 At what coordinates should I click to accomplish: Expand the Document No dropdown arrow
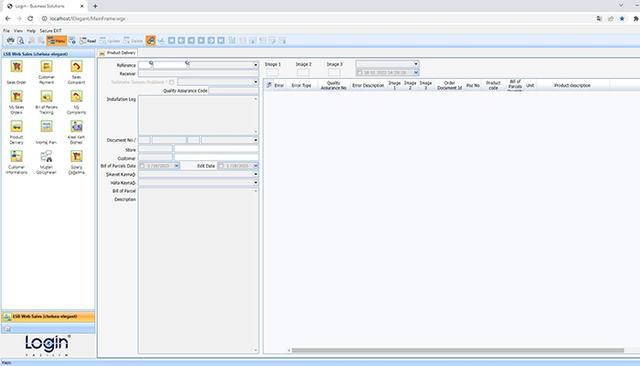point(256,140)
